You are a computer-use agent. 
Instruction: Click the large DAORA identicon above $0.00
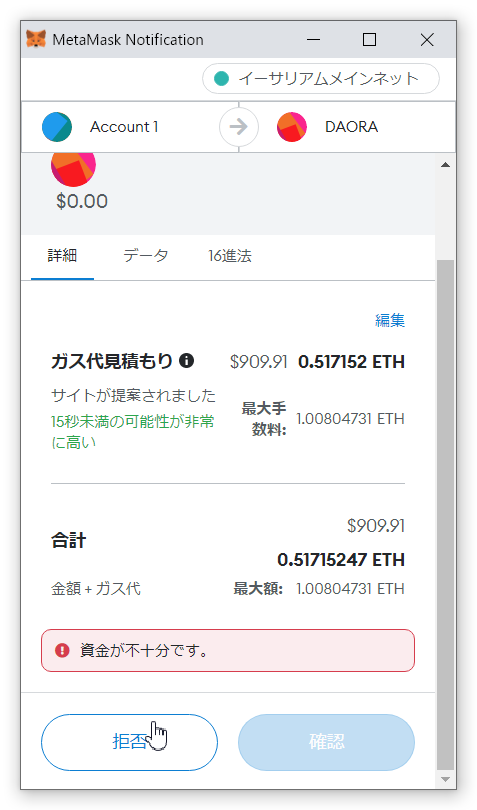(x=73, y=166)
